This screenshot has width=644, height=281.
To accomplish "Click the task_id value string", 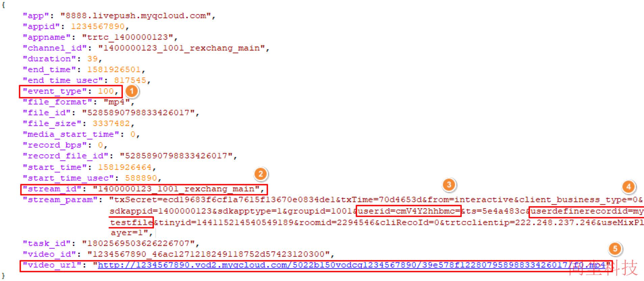I will point(138,243).
